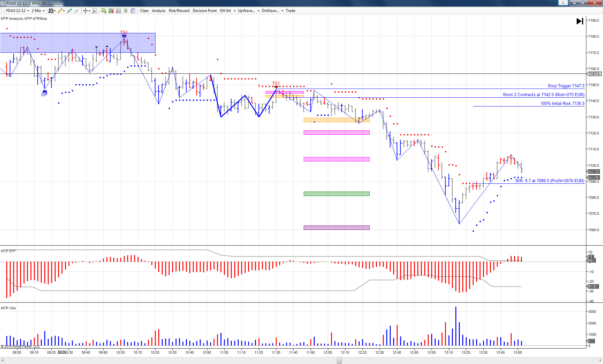This screenshot has width=603, height=364.
Task: Click the -25.38 STF value marker
Action: 593,286
